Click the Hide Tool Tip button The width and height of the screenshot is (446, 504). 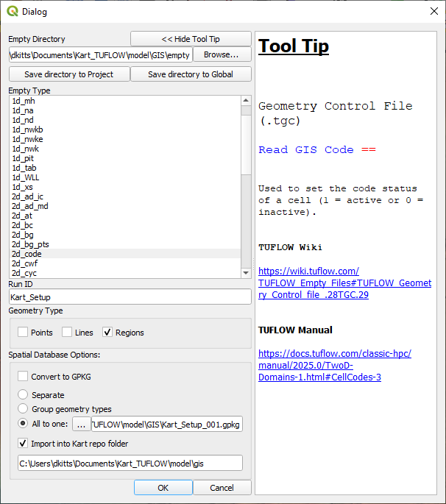point(191,39)
